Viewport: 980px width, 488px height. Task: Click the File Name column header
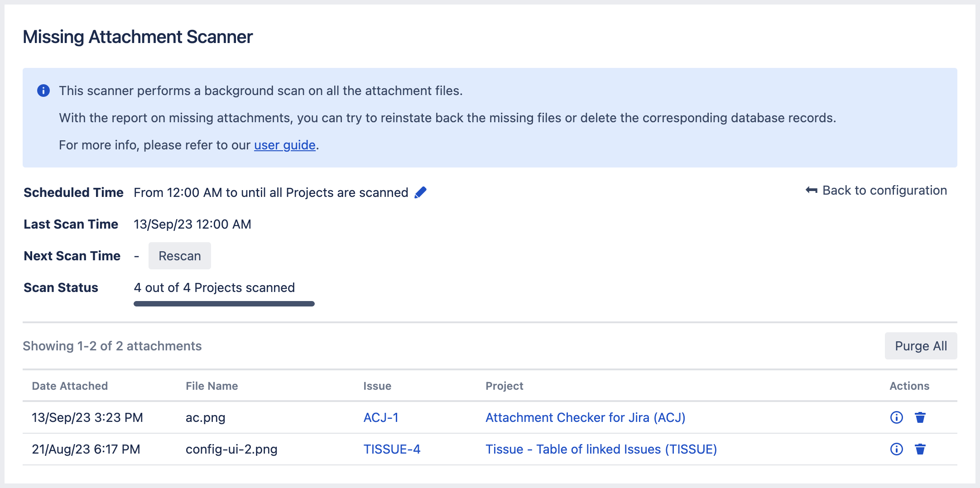click(x=211, y=386)
